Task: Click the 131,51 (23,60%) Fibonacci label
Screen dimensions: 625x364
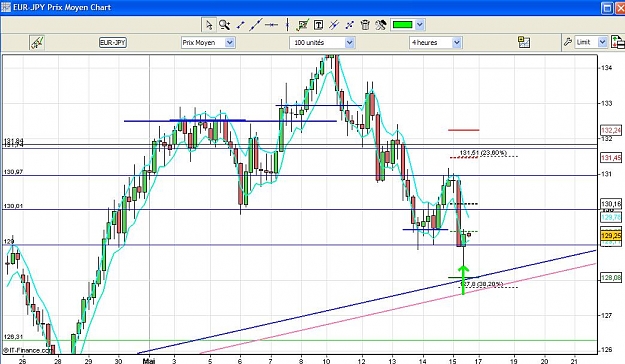Action: coord(483,153)
